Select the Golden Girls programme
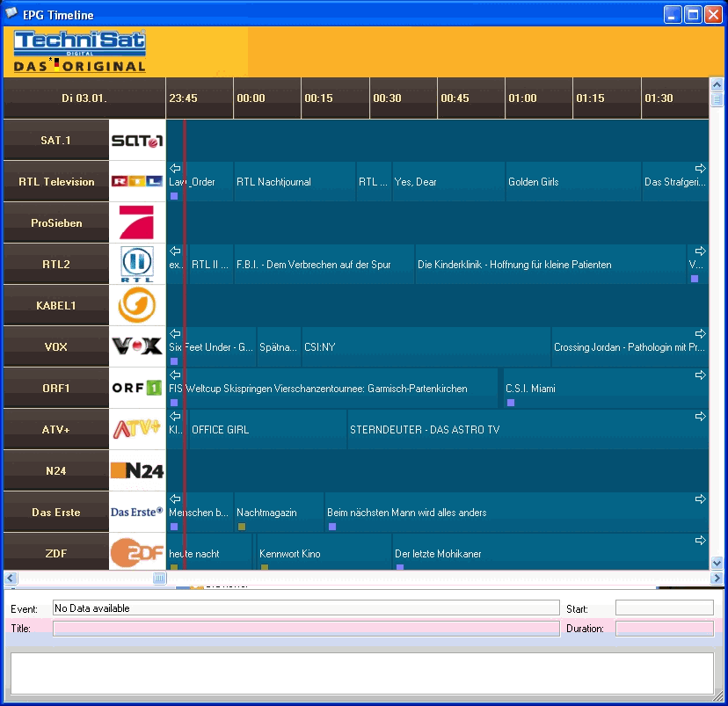 tap(573, 181)
